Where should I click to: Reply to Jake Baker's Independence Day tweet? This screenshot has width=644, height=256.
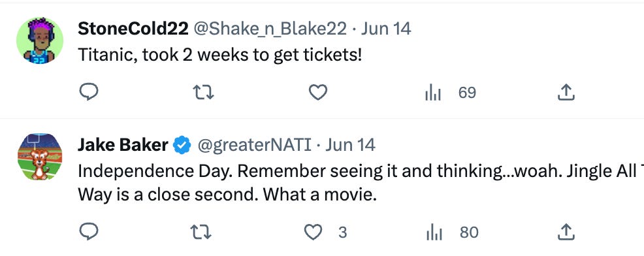tap(88, 232)
